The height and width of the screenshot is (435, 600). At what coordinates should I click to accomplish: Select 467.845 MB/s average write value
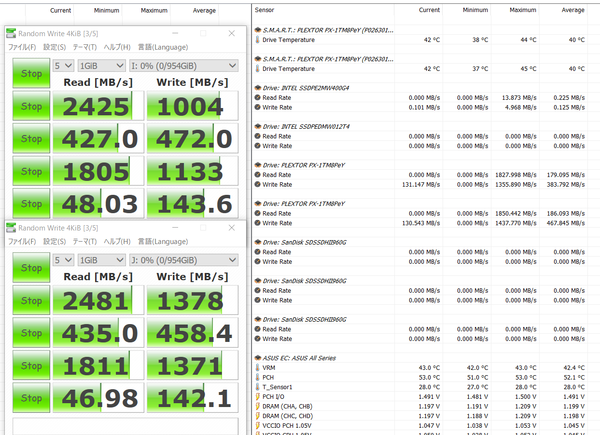566,223
